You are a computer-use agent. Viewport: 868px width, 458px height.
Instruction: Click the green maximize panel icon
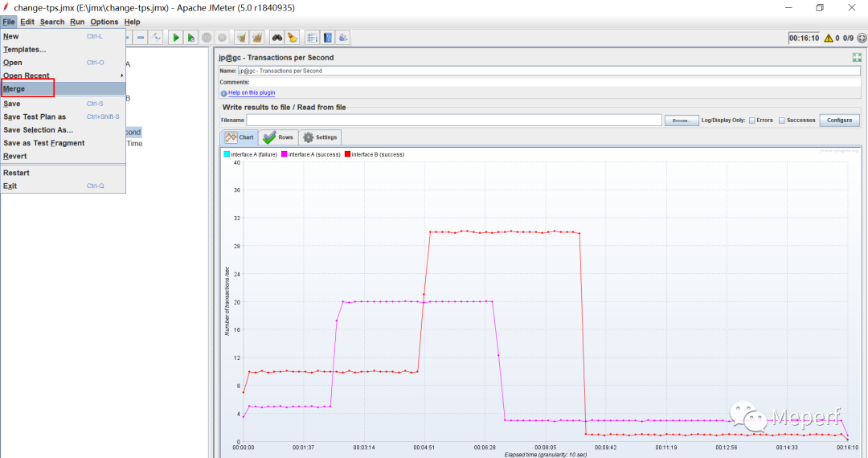857,58
